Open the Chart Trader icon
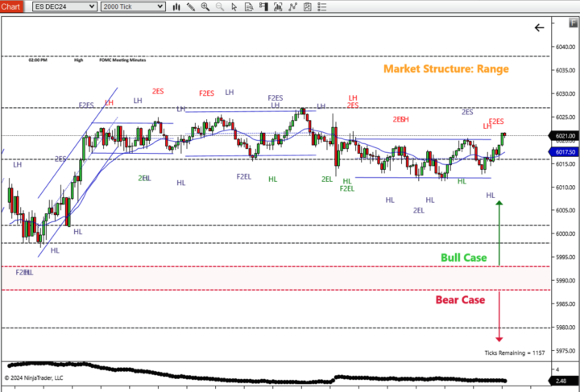The width and height of the screenshot is (580, 392). (x=263, y=6)
